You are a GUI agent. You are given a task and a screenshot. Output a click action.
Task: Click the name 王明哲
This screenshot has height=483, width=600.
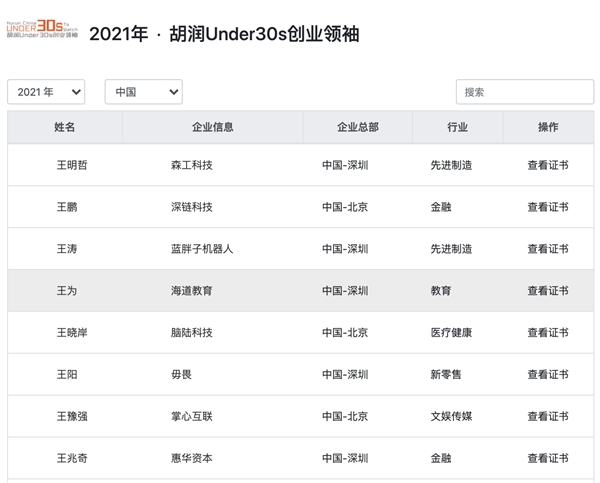72,165
